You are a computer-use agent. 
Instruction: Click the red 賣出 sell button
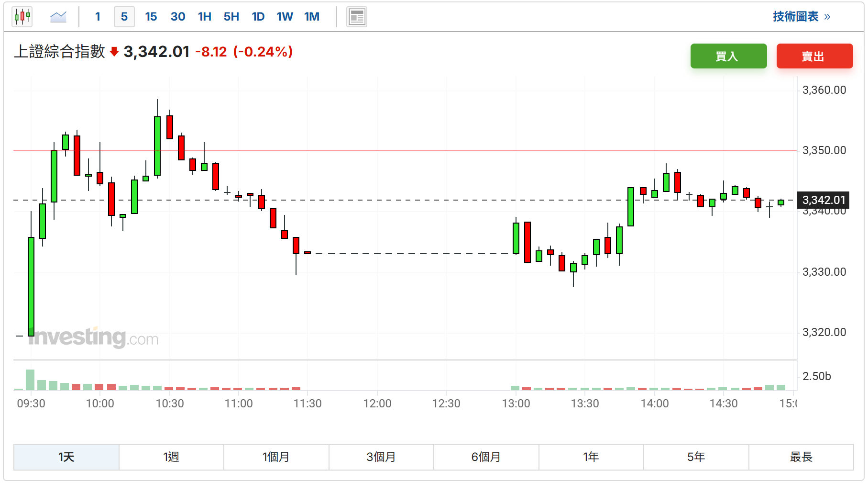click(x=814, y=56)
